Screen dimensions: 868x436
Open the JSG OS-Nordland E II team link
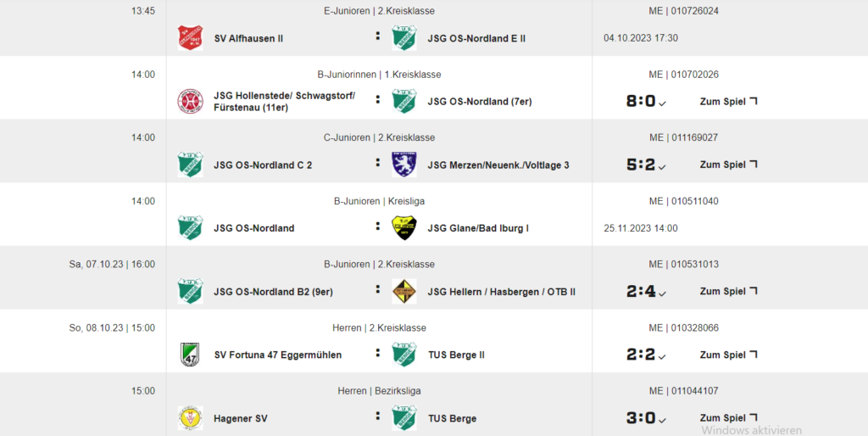pyautogui.click(x=476, y=38)
